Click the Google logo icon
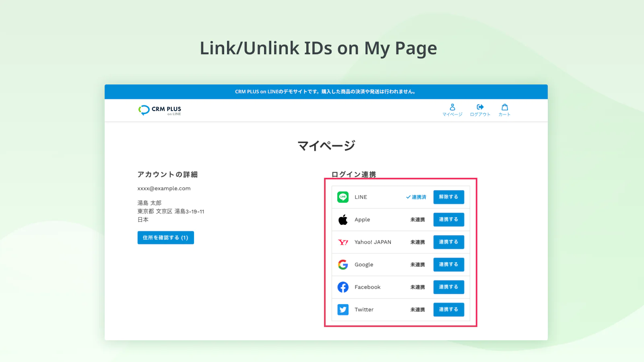Image resolution: width=644 pixels, height=362 pixels. (343, 265)
